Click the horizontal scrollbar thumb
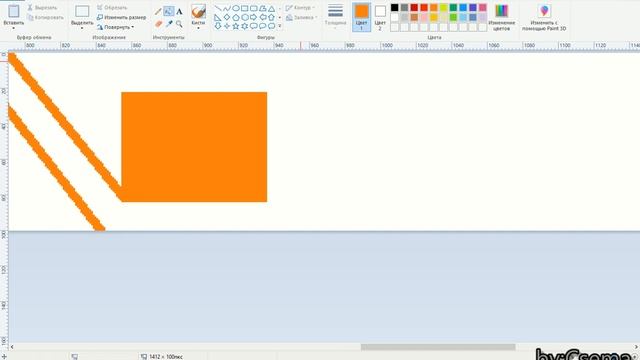This screenshot has height=360, width=640. (438, 347)
